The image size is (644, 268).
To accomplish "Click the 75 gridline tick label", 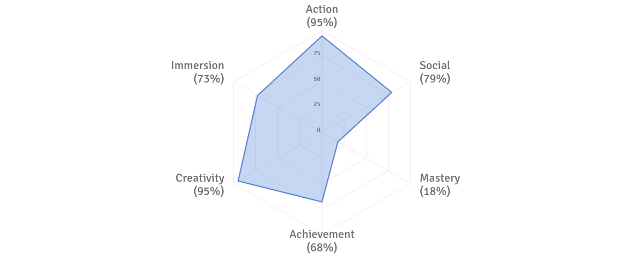I will pyautogui.click(x=317, y=53).
